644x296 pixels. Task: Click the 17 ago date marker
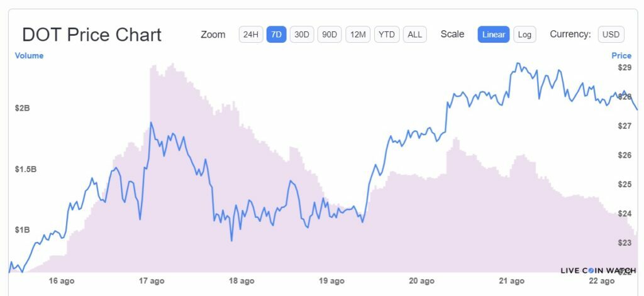click(152, 281)
